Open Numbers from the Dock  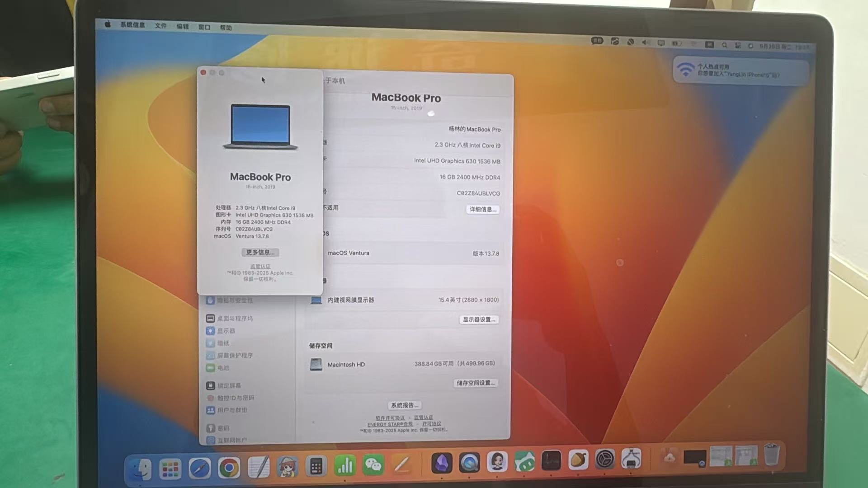345,465
